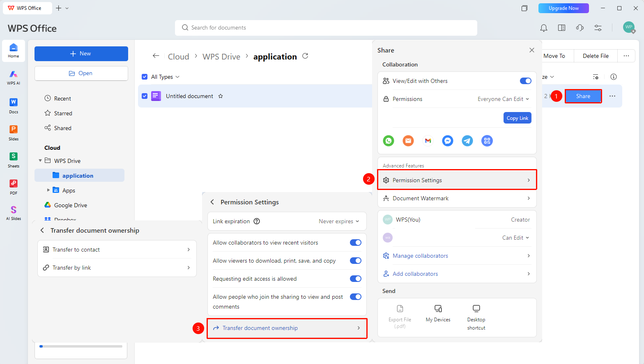Star the Untitled document

pos(221,96)
